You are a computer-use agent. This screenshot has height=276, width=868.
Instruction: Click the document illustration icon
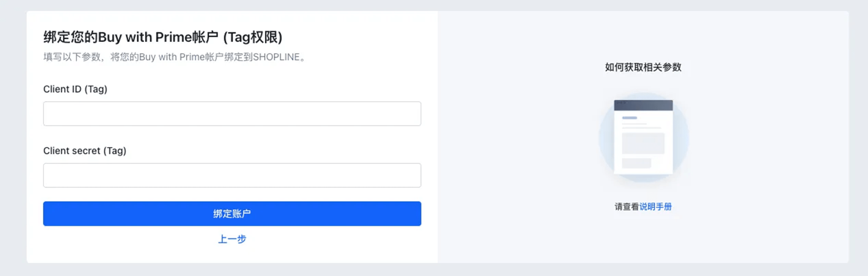pos(643,137)
